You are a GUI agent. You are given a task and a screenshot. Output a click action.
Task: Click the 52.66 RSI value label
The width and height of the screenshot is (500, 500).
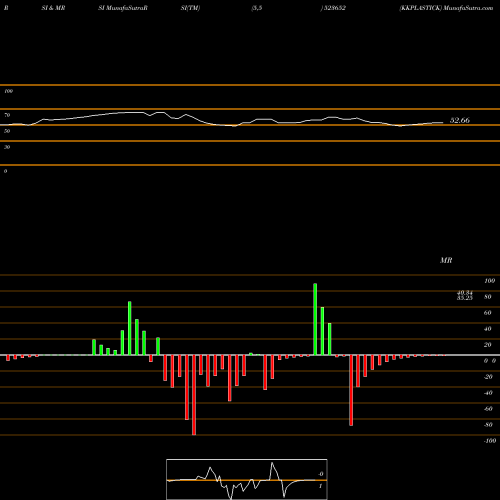coord(460,120)
